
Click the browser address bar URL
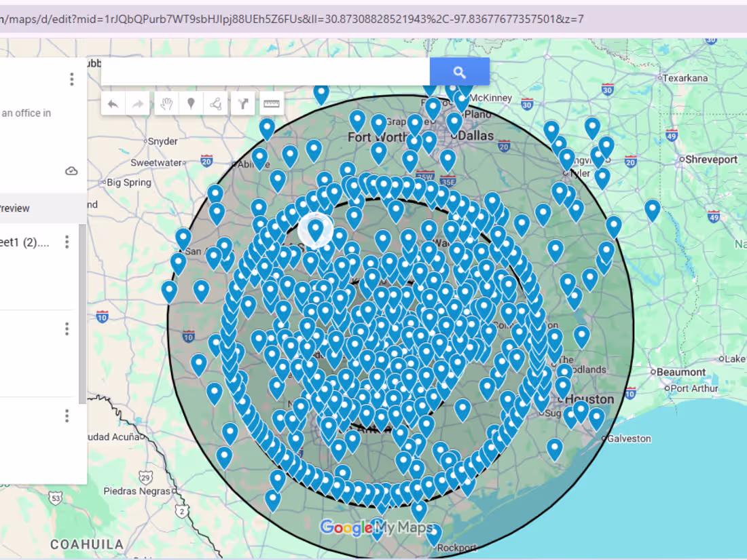pyautogui.click(x=291, y=19)
